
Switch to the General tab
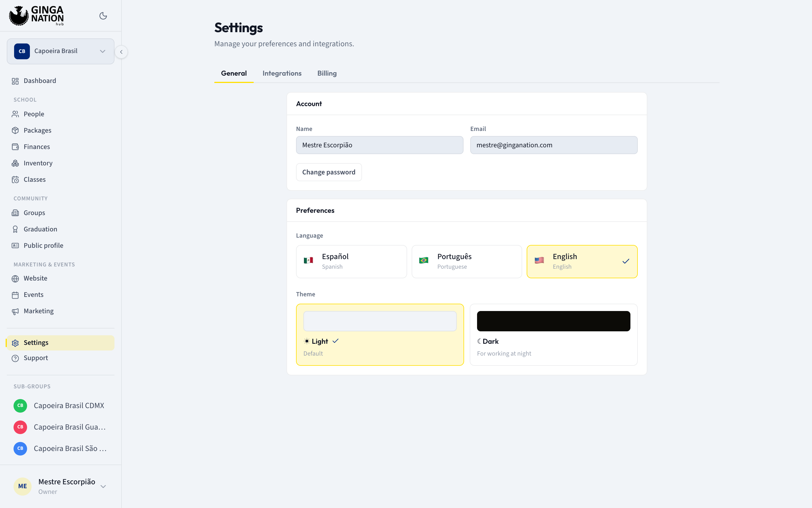234,73
